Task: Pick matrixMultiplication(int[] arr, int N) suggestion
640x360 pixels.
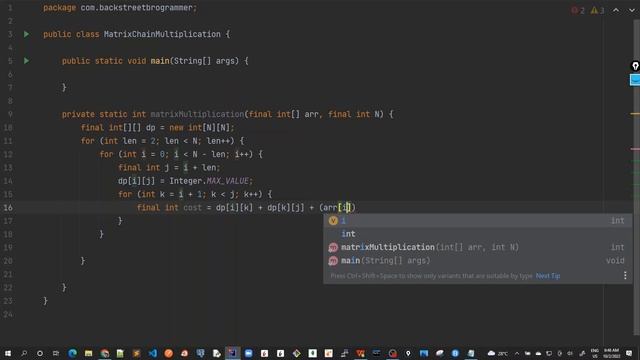Action: (477, 247)
